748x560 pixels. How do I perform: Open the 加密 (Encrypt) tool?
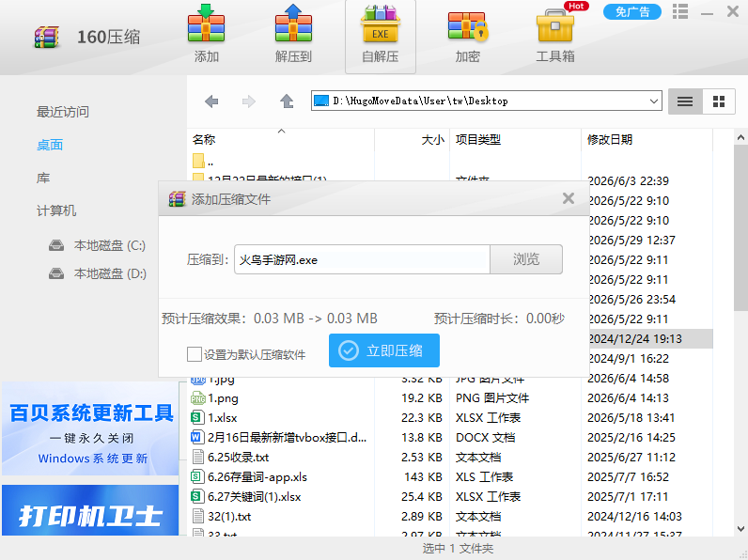coord(468,35)
